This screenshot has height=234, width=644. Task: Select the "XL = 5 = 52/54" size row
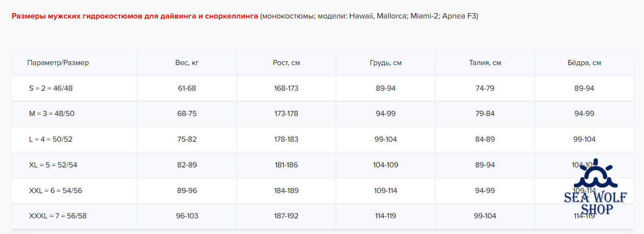[x=53, y=165]
